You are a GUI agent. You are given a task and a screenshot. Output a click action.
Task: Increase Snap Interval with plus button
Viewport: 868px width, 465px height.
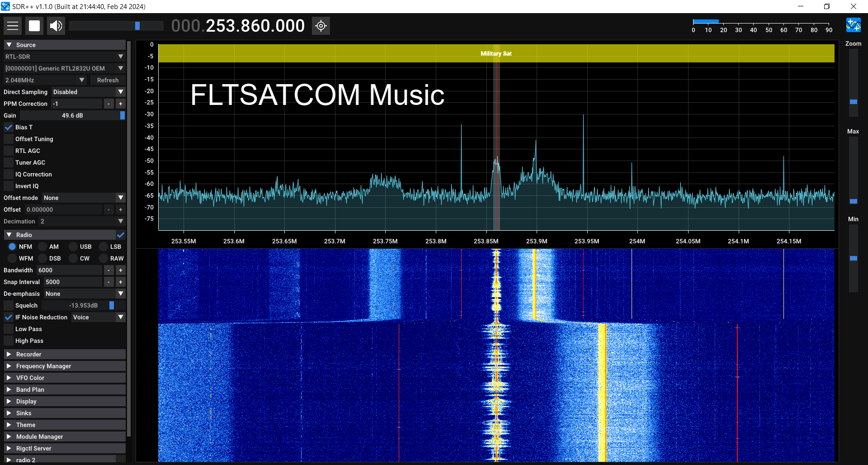(120, 282)
